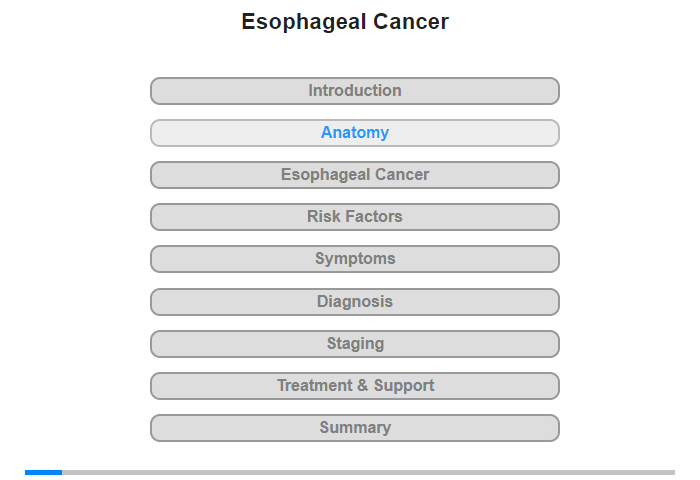Pick the Symptoms chapter from the list
Image resolution: width=700 pixels, height=480 pixels.
354,259
